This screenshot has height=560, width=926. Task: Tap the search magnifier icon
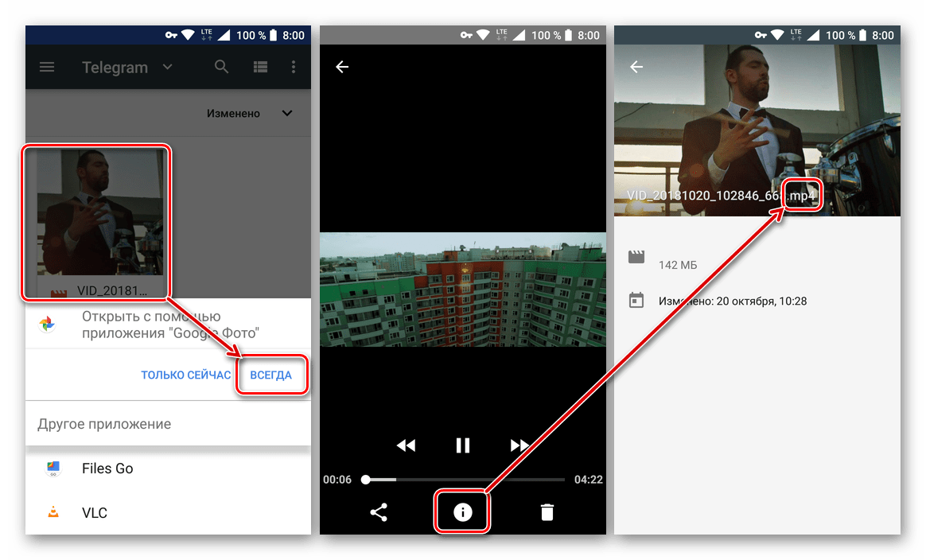222,68
